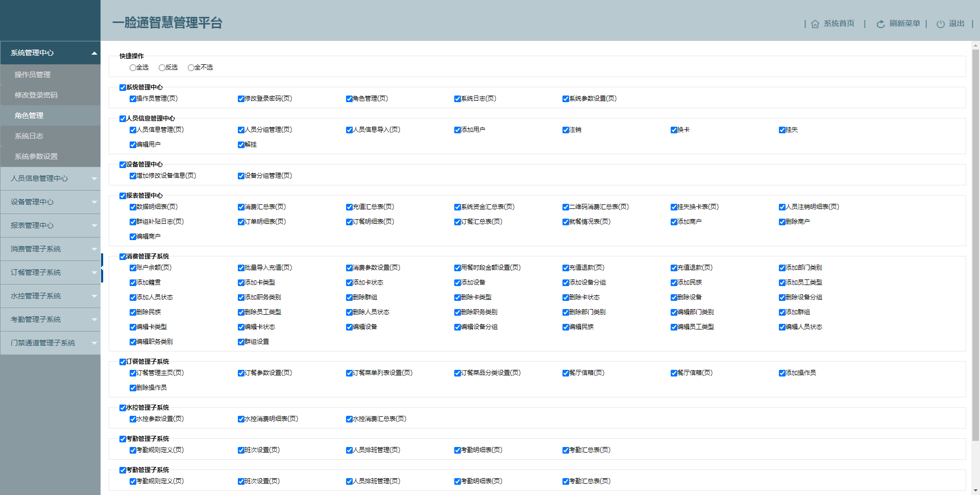Select the 全选 radio button
The image size is (980, 495).
tap(133, 67)
